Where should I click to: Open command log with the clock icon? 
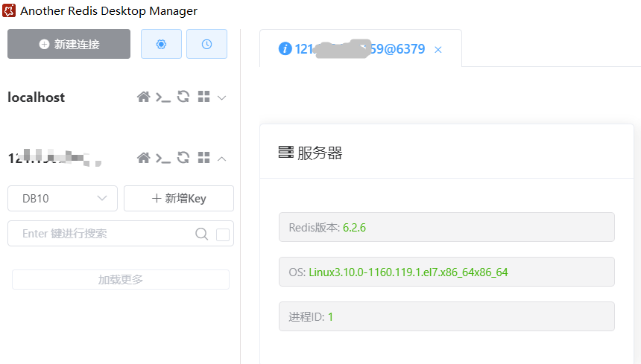pos(206,44)
